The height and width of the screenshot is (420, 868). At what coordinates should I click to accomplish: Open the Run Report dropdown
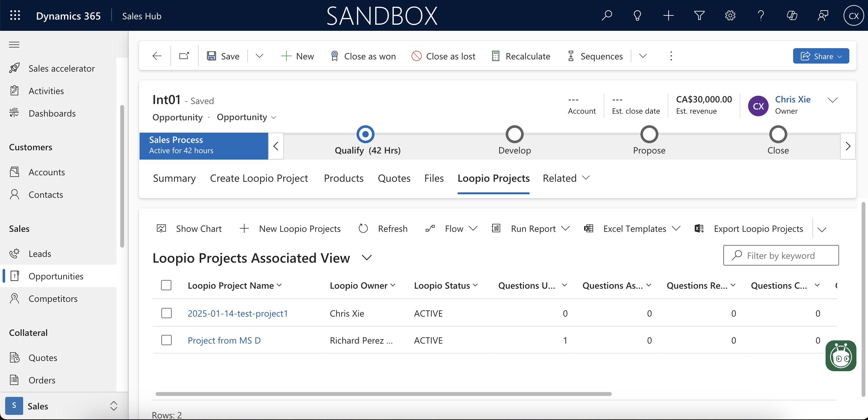click(x=531, y=229)
